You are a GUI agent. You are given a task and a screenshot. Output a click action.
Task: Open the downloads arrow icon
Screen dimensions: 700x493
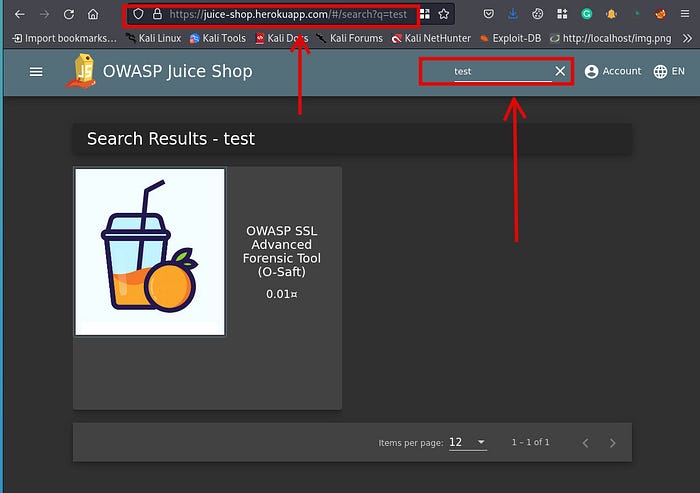click(x=513, y=14)
